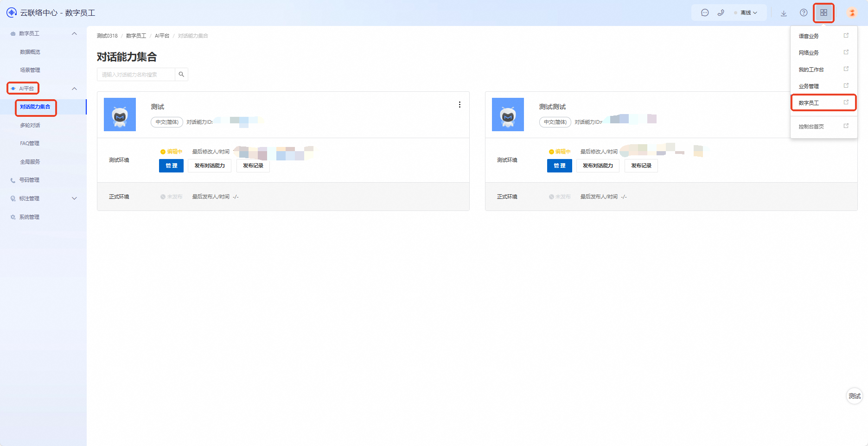The height and width of the screenshot is (446, 868).
Task: Click the AI平台 breadcrumb link
Action: [162, 36]
